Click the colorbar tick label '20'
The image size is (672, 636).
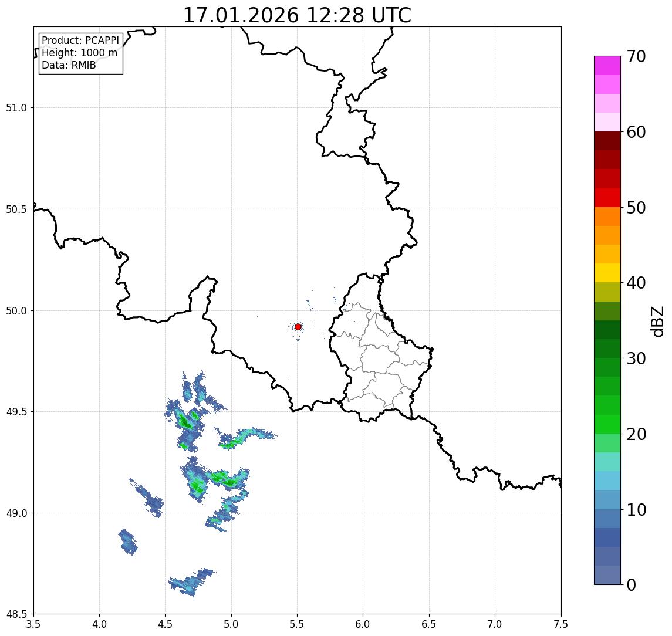pos(636,434)
